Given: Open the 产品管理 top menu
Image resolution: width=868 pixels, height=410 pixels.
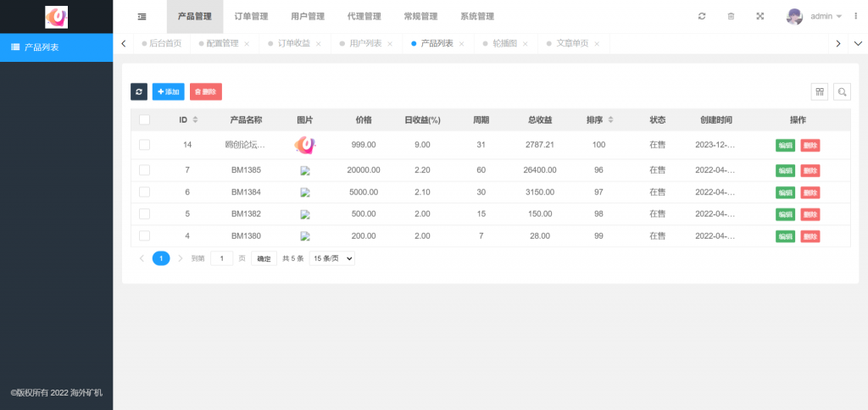Looking at the screenshot, I should click(x=195, y=17).
